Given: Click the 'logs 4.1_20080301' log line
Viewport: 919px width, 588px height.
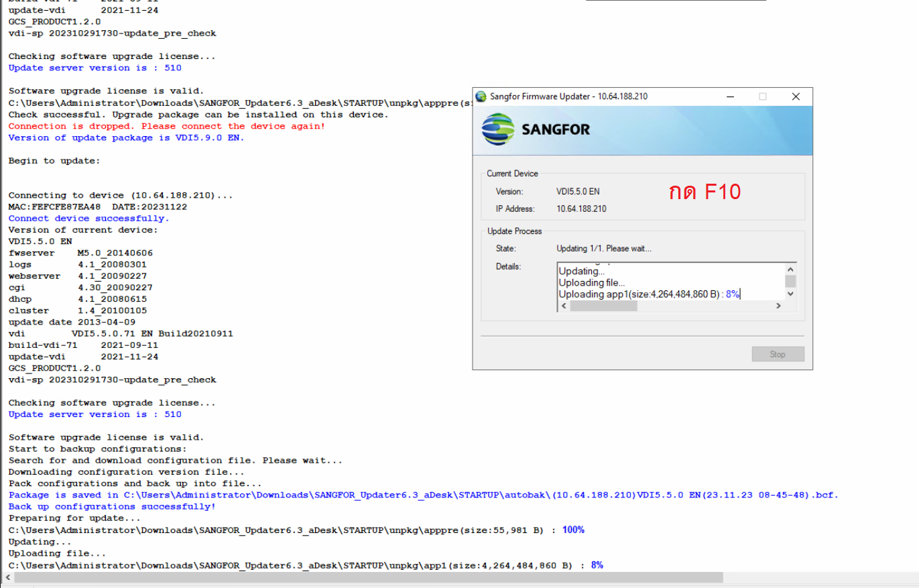Looking at the screenshot, I should tap(78, 264).
